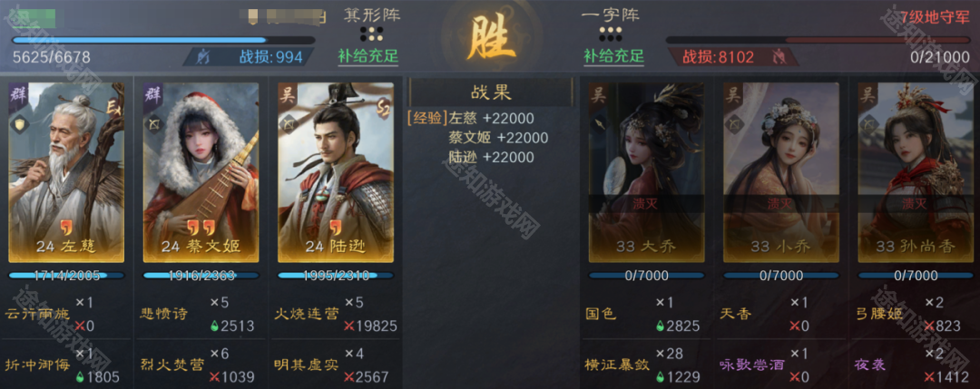
Task: Click the 群 faction badge on 左慈's card
Action: [17, 96]
